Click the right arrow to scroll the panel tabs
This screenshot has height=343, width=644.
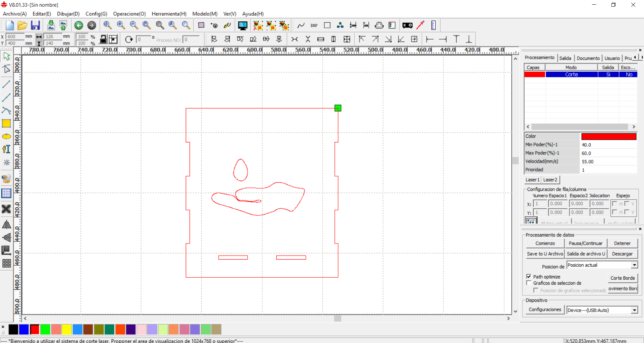[x=642, y=58]
